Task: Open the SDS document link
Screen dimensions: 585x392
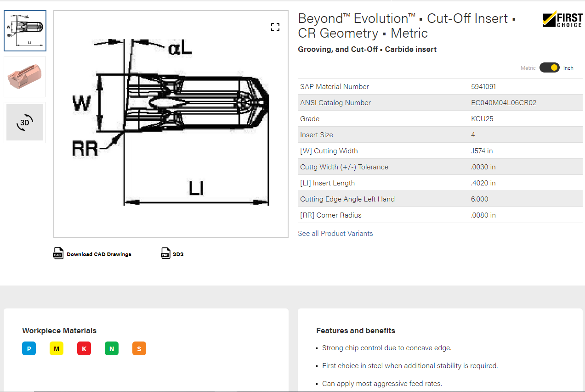Action: click(178, 254)
